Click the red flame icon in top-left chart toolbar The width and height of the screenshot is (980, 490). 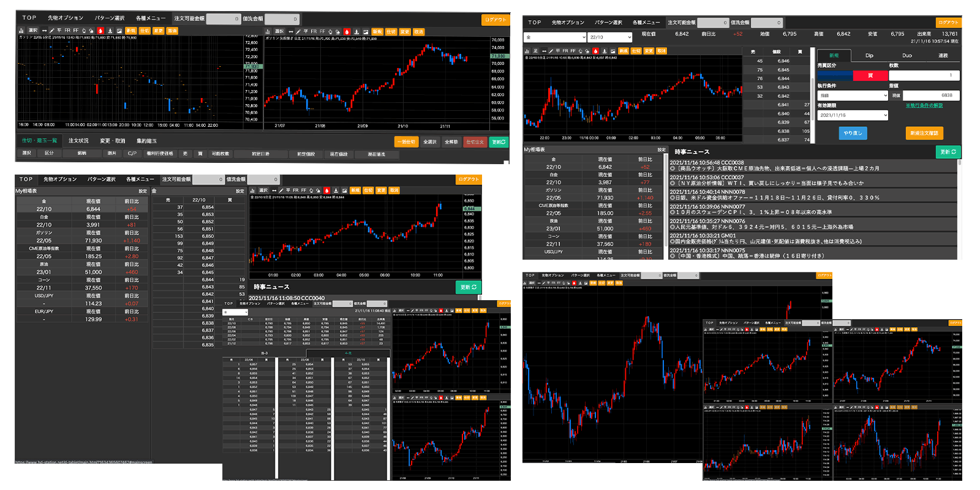[x=100, y=30]
